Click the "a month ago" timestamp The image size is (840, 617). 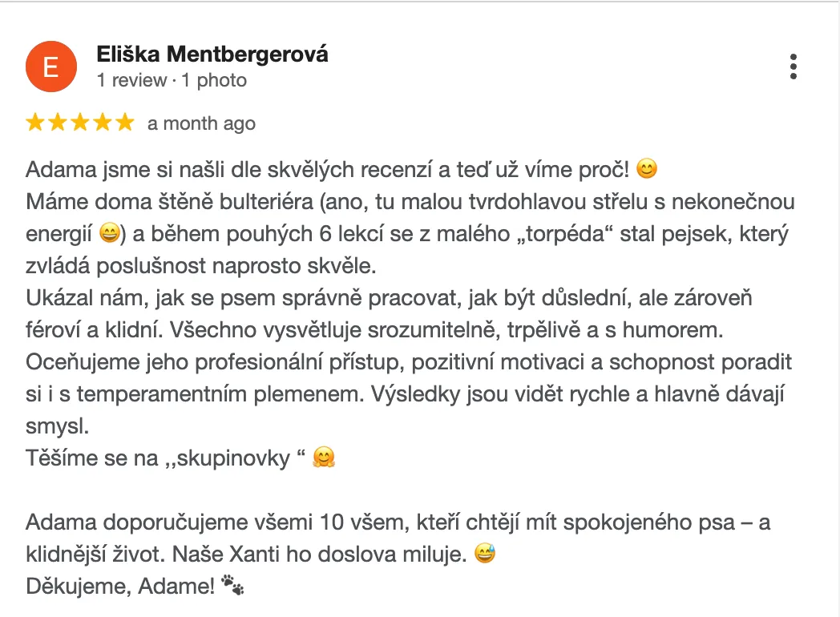coord(201,123)
